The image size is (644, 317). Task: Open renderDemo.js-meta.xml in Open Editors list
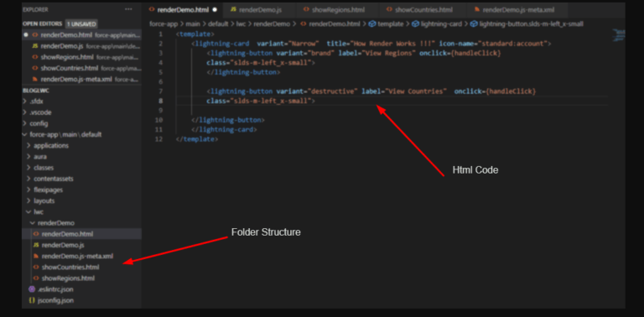(x=81, y=79)
